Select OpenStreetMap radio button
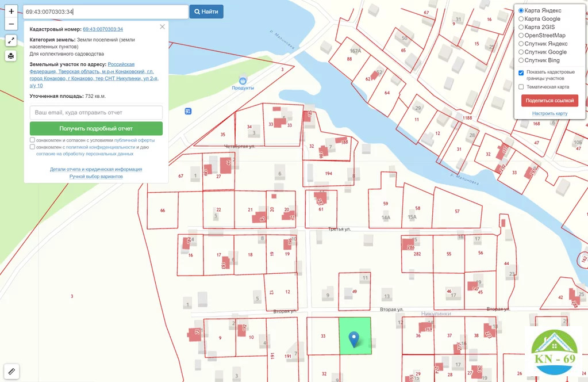 point(521,35)
